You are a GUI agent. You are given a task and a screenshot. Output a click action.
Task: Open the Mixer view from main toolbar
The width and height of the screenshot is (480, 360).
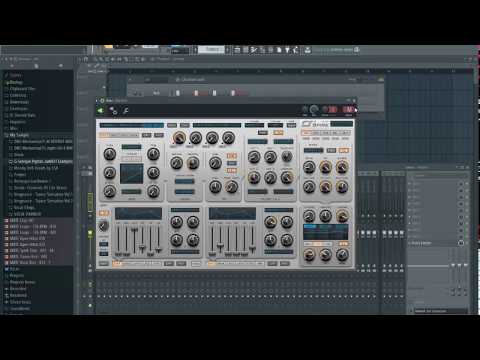pos(262,50)
